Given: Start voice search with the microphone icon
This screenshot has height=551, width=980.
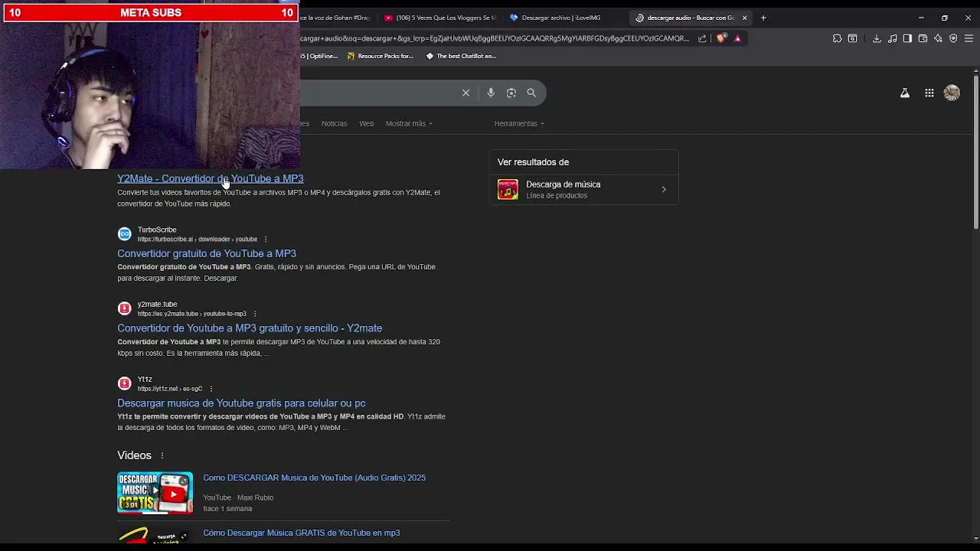Looking at the screenshot, I should (x=491, y=93).
